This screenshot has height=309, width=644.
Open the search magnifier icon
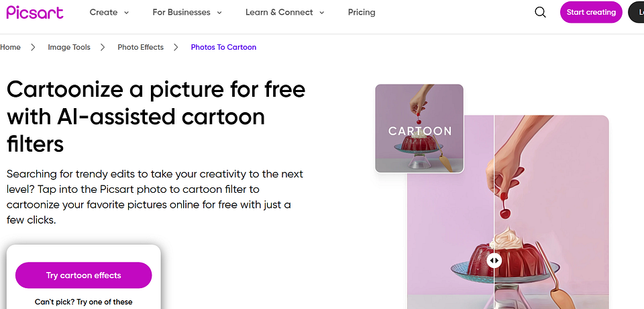[x=541, y=12]
